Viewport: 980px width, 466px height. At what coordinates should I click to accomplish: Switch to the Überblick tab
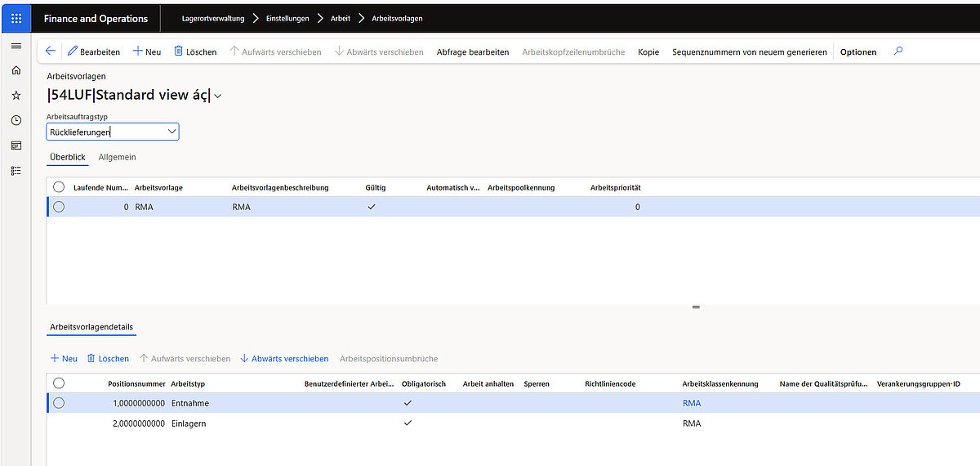[x=68, y=157]
